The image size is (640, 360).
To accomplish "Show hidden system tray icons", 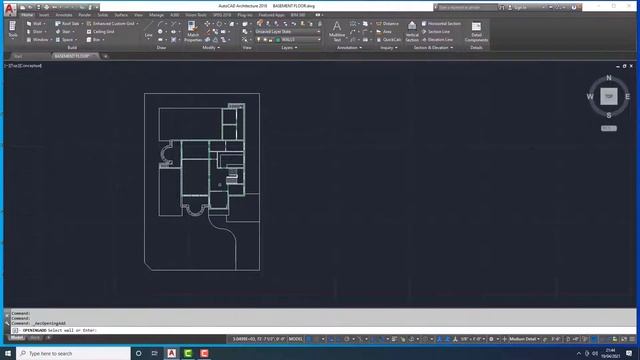I will [x=578, y=353].
